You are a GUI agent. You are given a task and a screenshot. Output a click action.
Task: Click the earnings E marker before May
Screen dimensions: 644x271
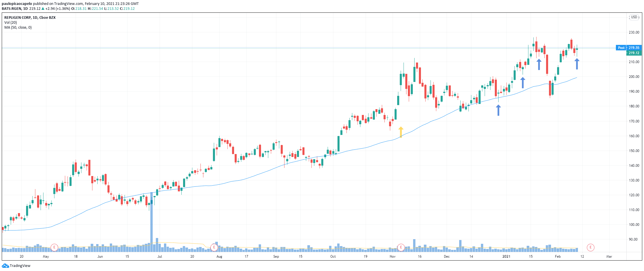tap(54, 247)
